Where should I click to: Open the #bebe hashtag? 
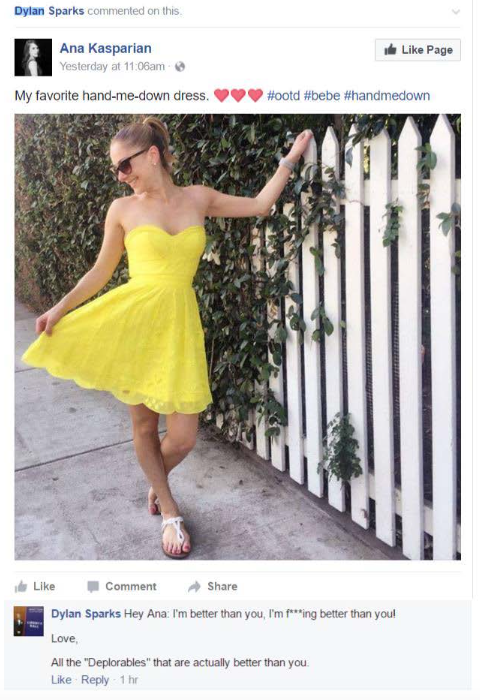(321, 96)
